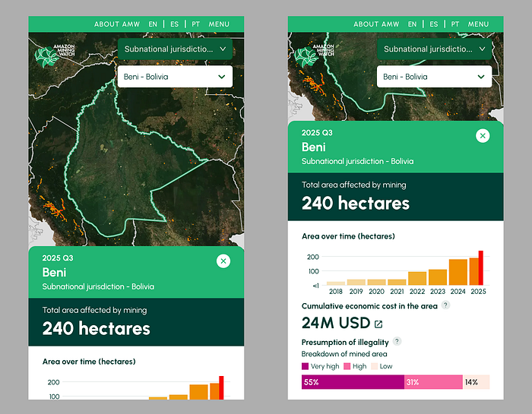Click the High legend swatch
532x414 pixels.
347,366
